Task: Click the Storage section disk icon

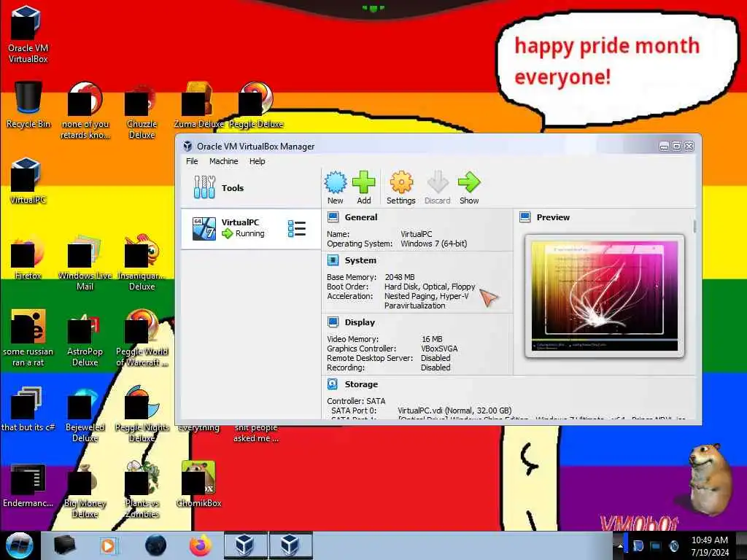Action: click(x=333, y=384)
